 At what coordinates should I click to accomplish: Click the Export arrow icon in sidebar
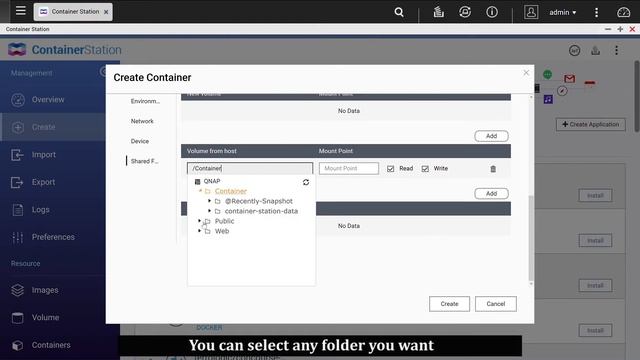[17, 182]
